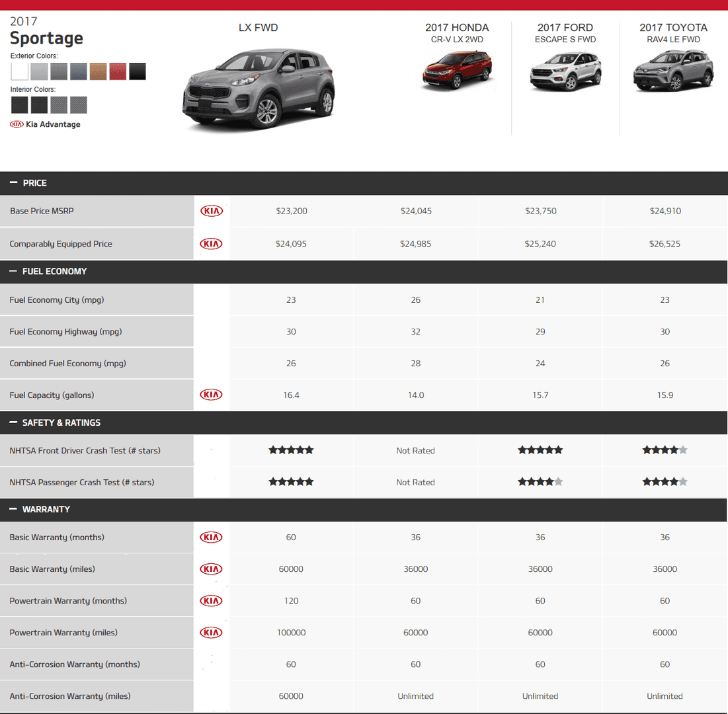Click the Toyota RAV4 Front Driver Crash stars
This screenshot has height=714, width=728.
tap(665, 450)
